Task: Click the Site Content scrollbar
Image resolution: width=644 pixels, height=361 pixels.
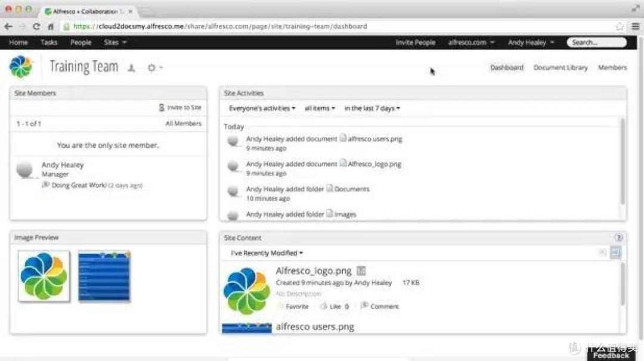Action: click(x=623, y=284)
